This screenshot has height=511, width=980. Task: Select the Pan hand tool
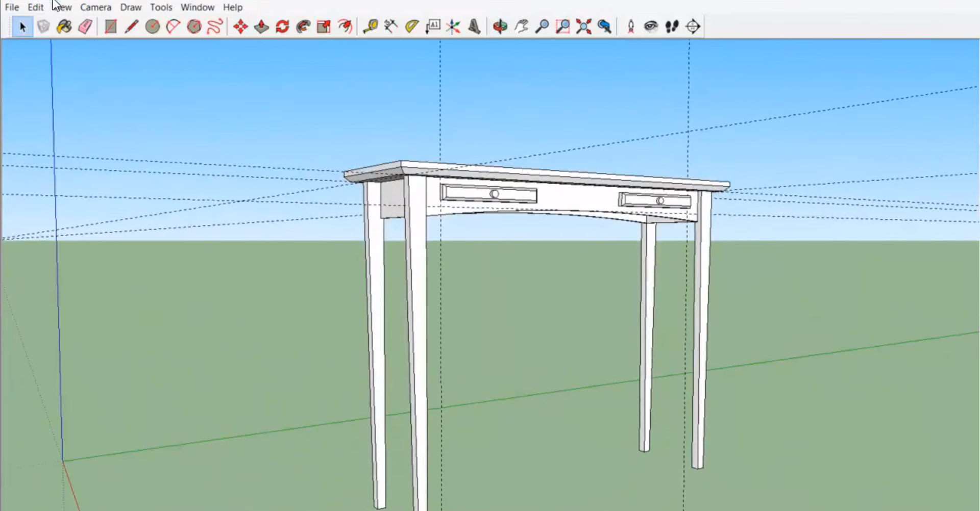tap(521, 27)
